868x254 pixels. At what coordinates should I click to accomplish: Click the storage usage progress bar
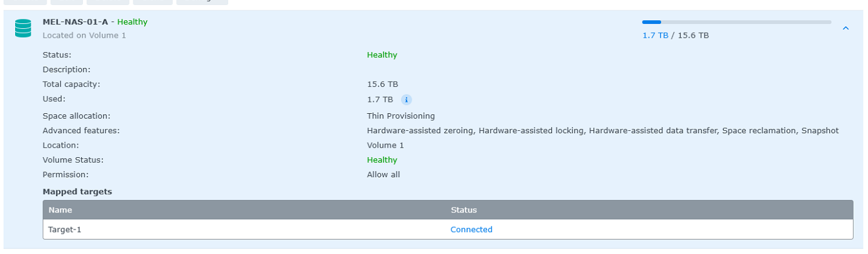[736, 22]
